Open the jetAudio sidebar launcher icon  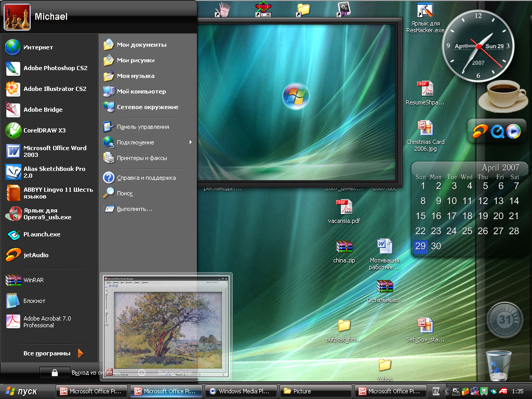point(480,131)
